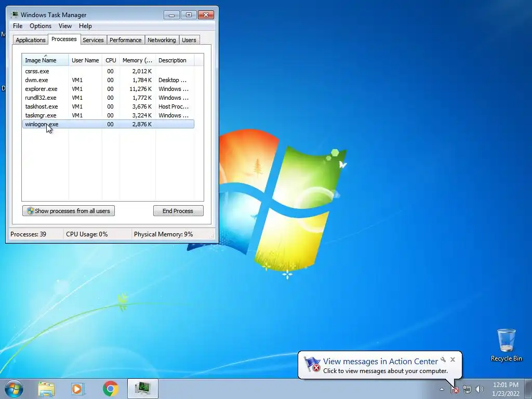Click the network tray icon
The height and width of the screenshot is (399, 532).
[467, 389]
